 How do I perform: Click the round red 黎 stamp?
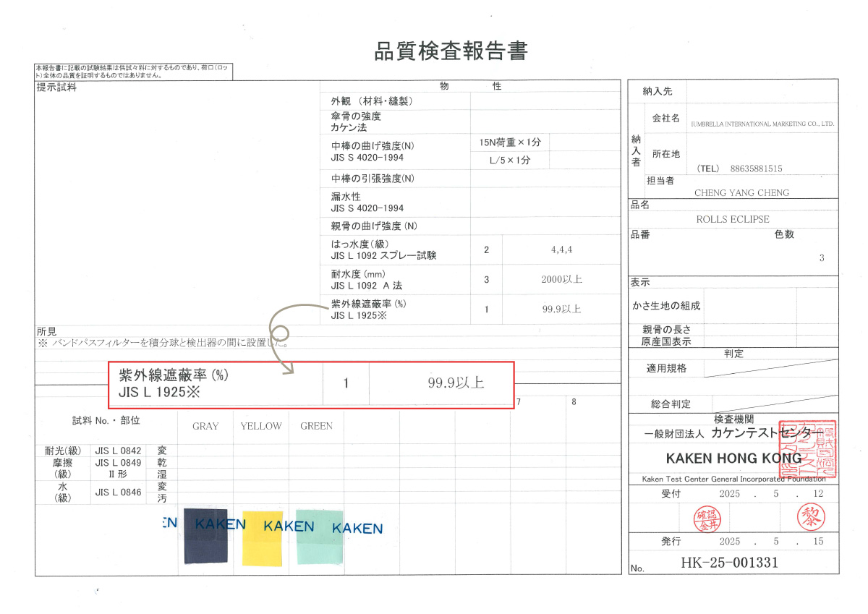click(x=810, y=516)
